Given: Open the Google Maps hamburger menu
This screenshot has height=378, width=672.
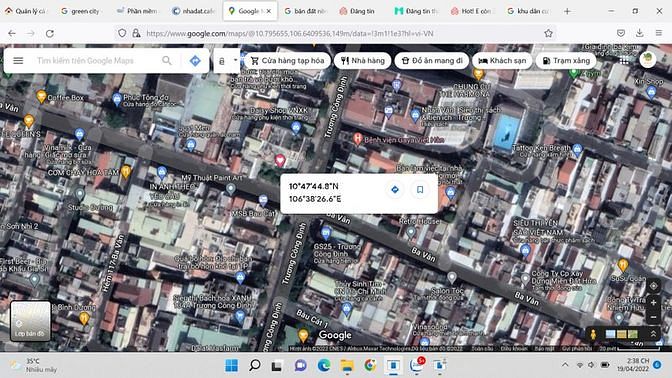Looking at the screenshot, I should click(x=18, y=60).
